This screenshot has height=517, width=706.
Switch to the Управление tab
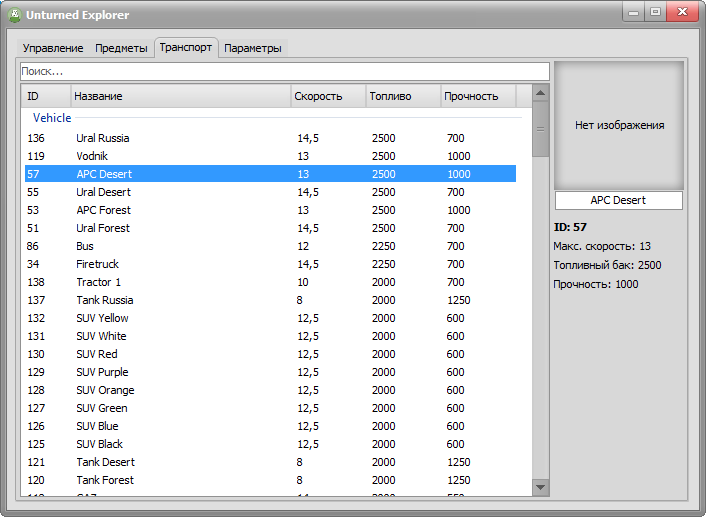53,48
